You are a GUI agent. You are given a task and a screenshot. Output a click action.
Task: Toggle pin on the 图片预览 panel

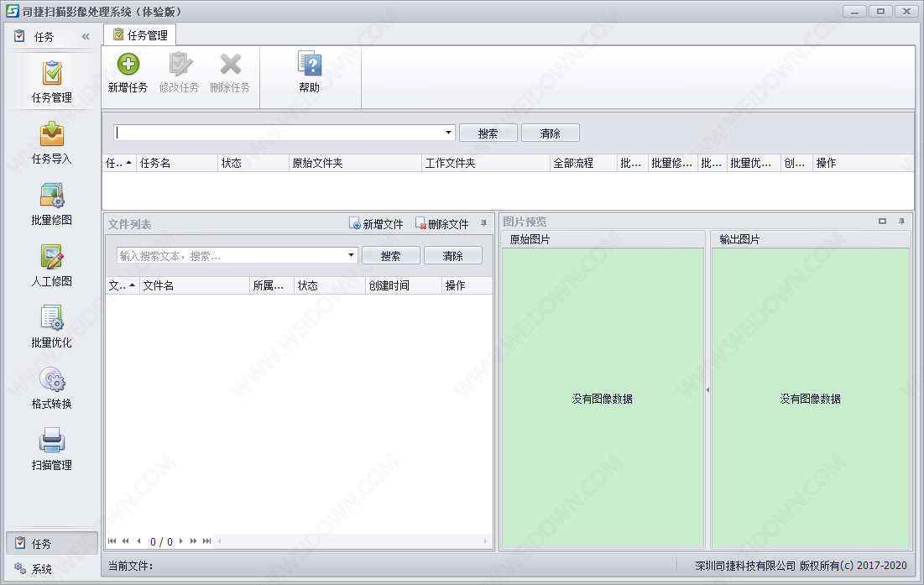(901, 222)
